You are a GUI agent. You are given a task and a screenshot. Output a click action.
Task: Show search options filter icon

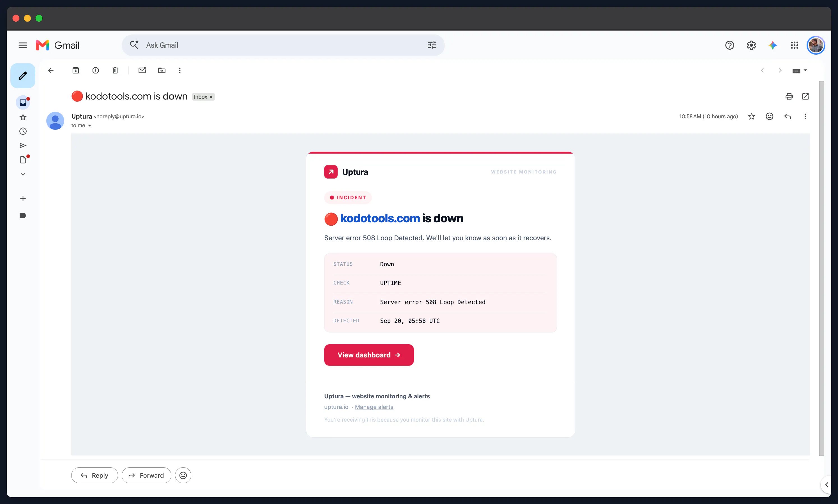click(x=432, y=45)
